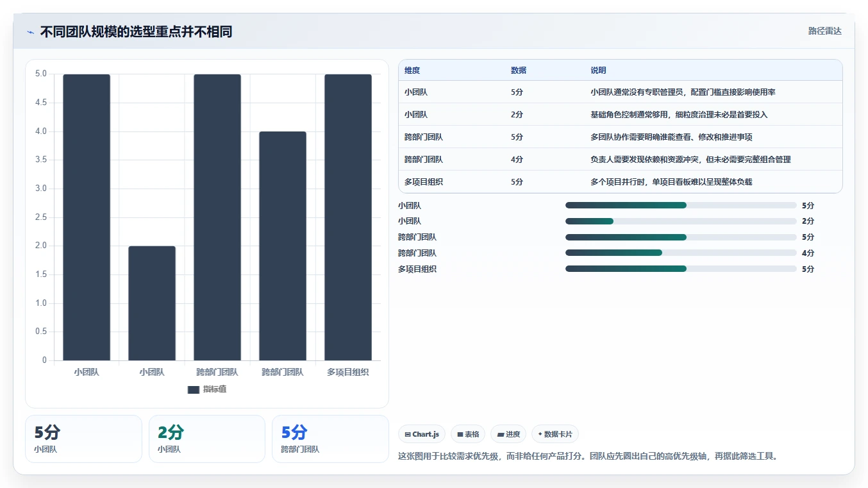The height and width of the screenshot is (488, 868).
Task: Open the 路径雷达 label at top right
Action: point(824,31)
